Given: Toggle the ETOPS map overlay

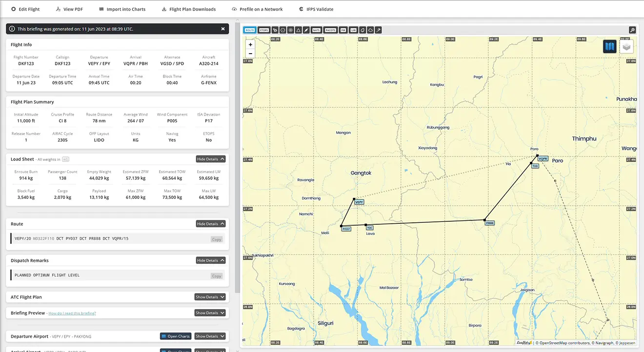Looking at the screenshot, I should pos(264,30).
